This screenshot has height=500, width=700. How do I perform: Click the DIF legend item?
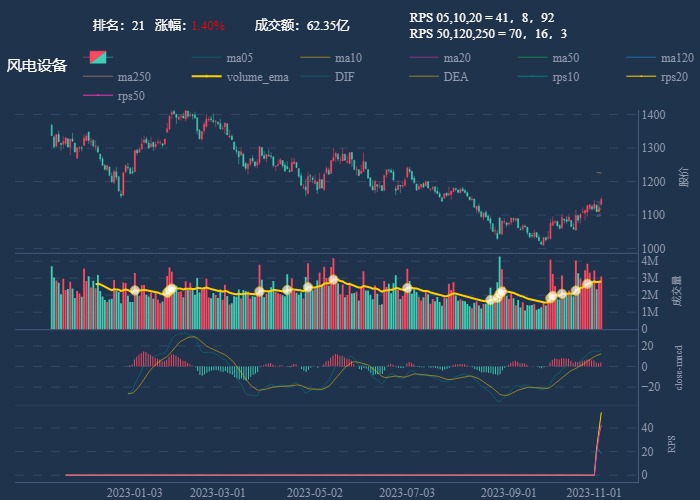(327, 77)
